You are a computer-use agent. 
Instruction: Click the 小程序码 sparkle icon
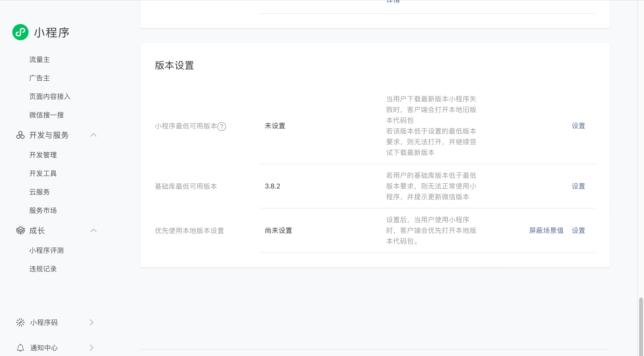20,322
